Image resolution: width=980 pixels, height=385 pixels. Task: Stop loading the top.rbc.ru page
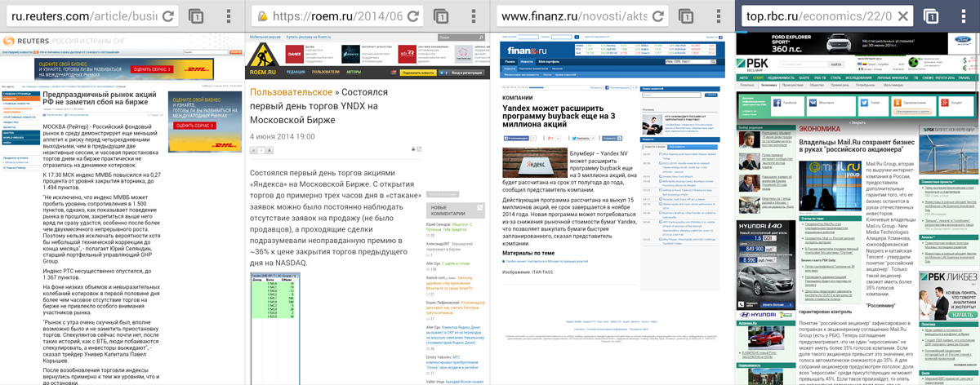903,15
